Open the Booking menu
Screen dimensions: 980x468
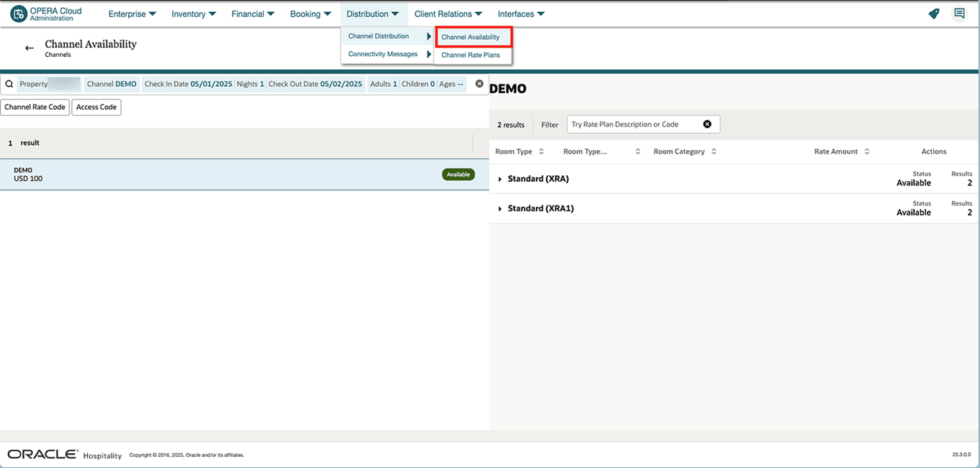click(311, 14)
